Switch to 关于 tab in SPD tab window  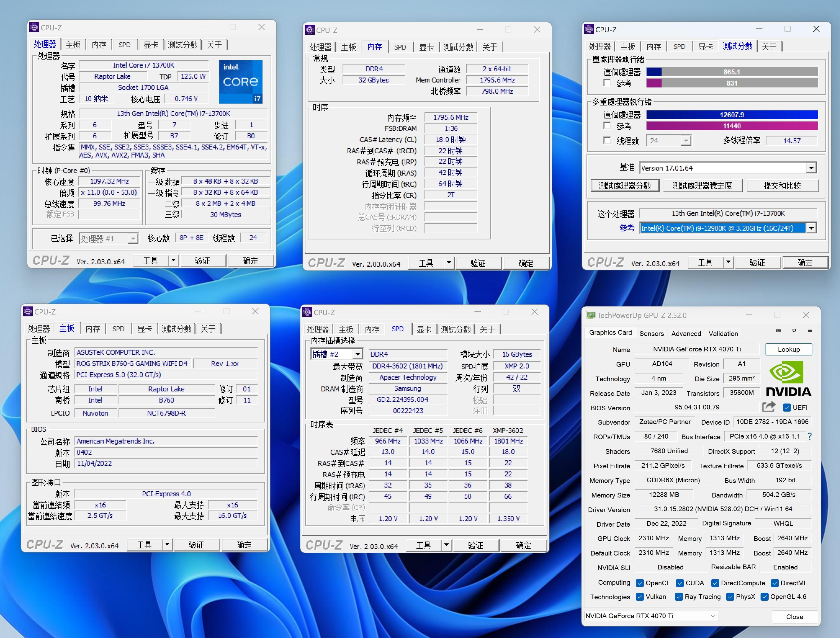click(487, 329)
